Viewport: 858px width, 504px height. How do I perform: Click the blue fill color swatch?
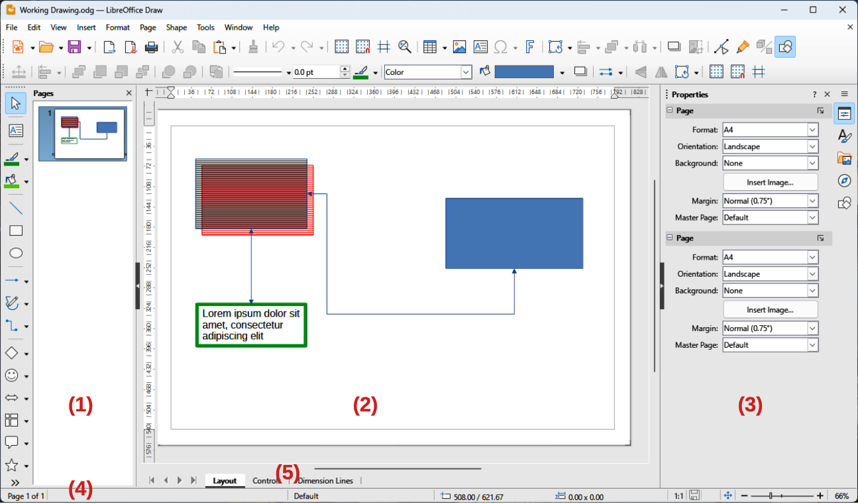point(523,72)
